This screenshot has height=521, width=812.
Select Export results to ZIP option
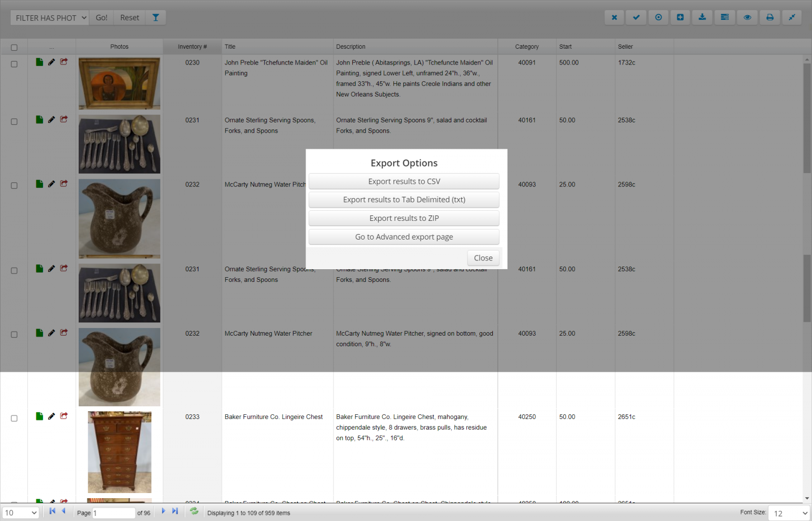(404, 218)
